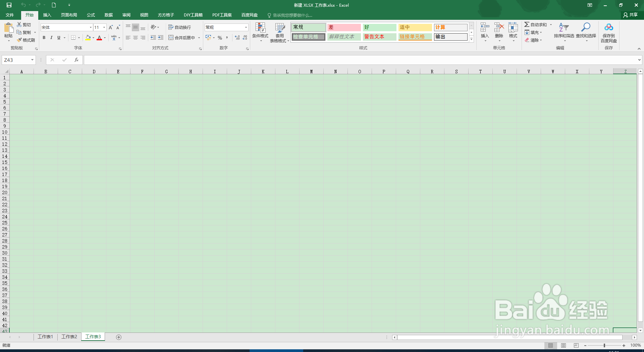The image size is (644, 352).
Task: Apply the 差 Bad cell style
Action: 344,27
